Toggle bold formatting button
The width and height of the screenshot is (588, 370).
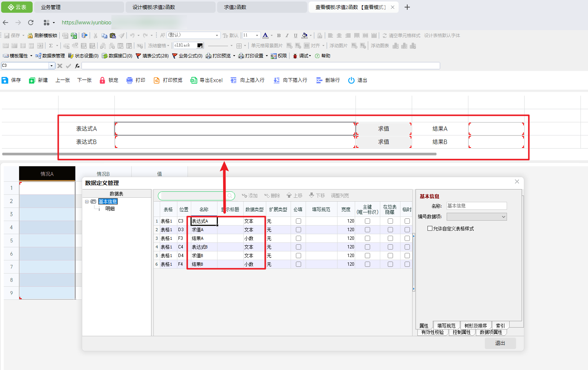279,36
